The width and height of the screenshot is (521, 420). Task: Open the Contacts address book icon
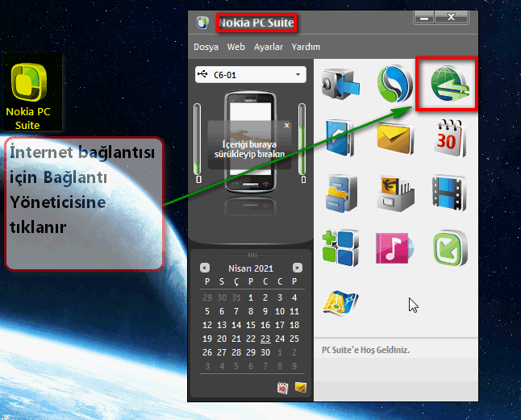tap(340, 138)
